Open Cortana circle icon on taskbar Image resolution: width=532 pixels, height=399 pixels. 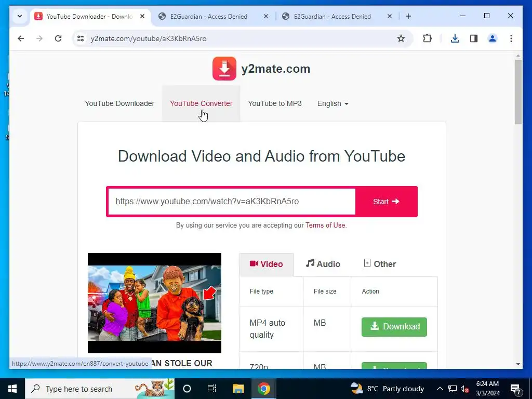(187, 389)
